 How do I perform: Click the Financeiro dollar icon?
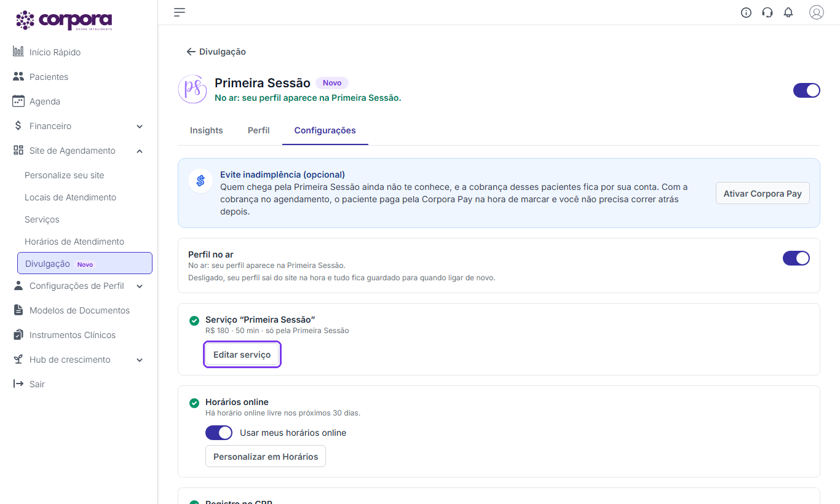[18, 126]
